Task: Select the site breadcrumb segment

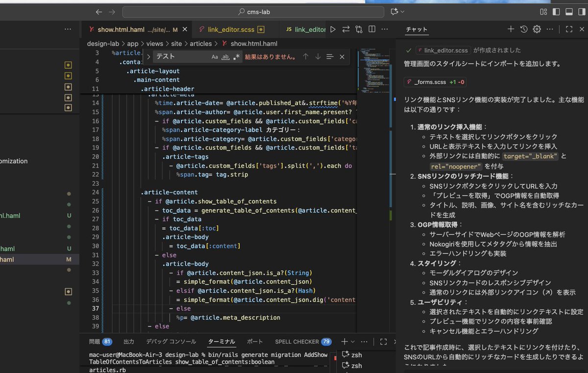Action: [176, 44]
